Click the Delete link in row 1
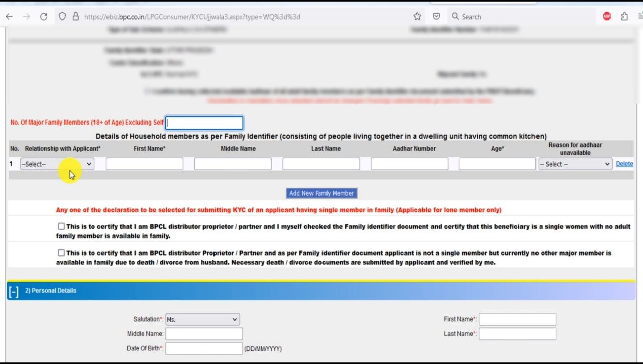 coord(624,164)
